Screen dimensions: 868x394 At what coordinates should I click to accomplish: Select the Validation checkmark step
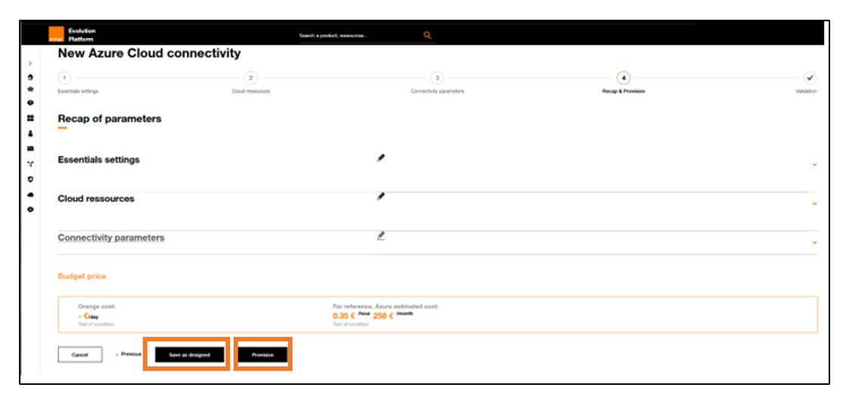click(x=810, y=78)
